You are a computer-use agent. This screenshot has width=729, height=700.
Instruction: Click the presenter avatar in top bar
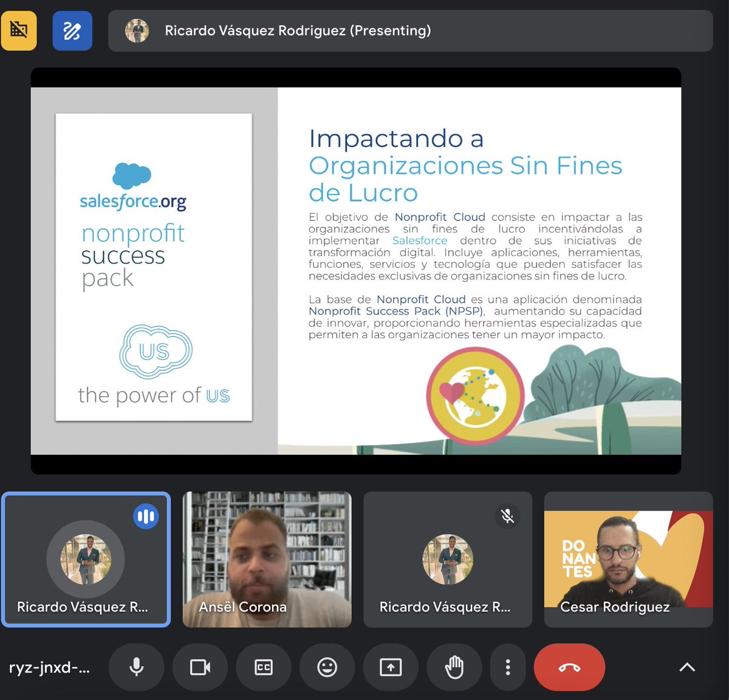[137, 31]
